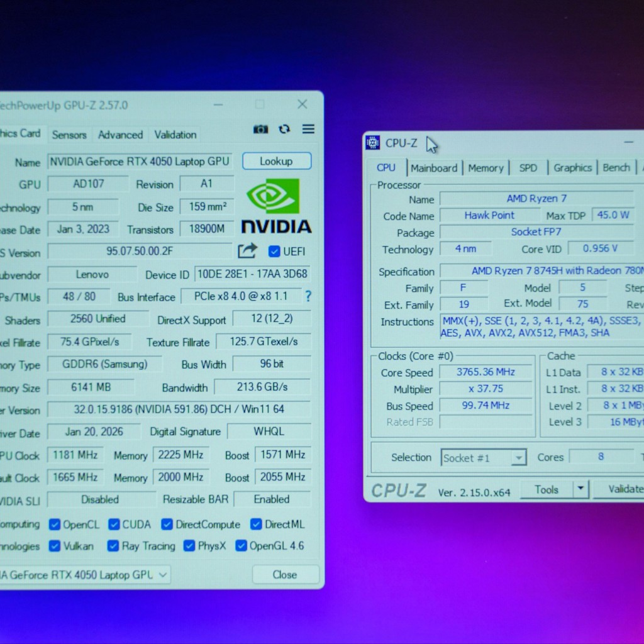This screenshot has width=644, height=644.
Task: Click the Release Date Jan 3, 2023 value
Action: point(82,229)
